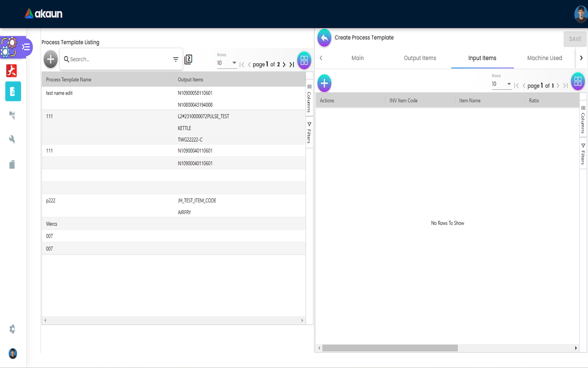The width and height of the screenshot is (588, 368).
Task: Open the PDF icon in left sidebar
Action: tap(12, 71)
